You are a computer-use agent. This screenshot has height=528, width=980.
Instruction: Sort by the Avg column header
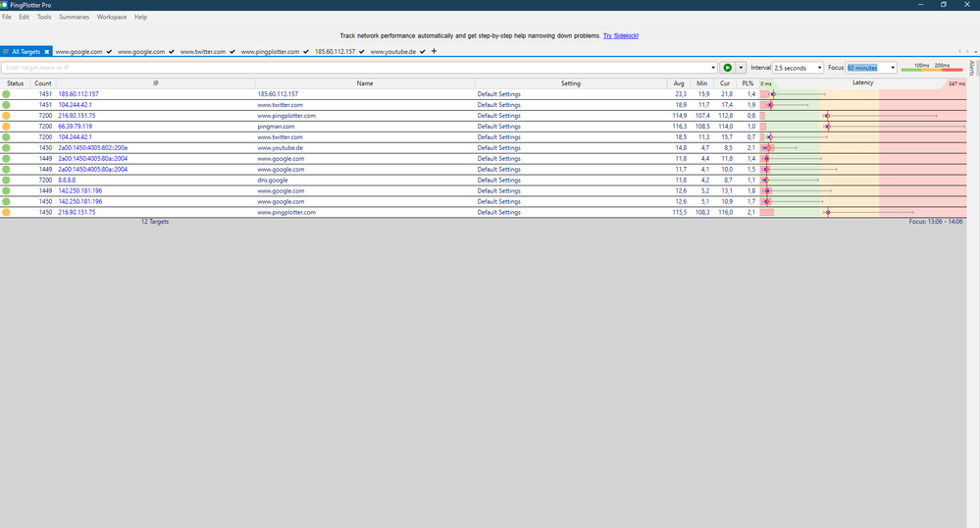pyautogui.click(x=679, y=83)
